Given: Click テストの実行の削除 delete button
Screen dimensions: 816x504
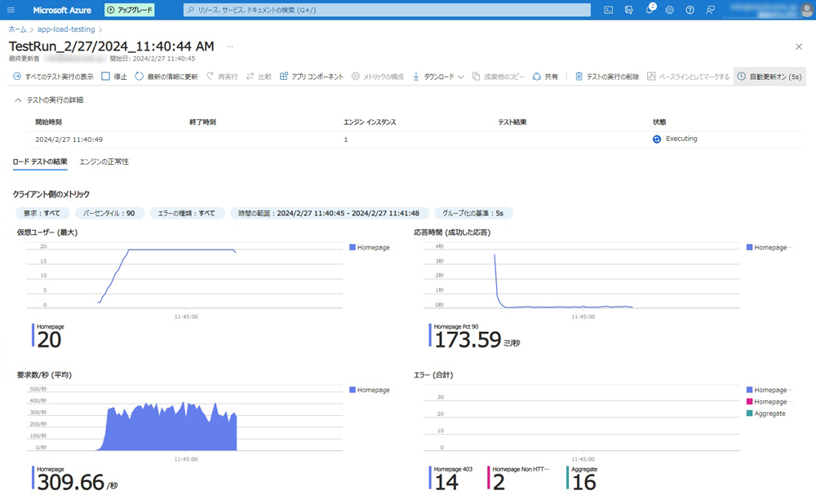Looking at the screenshot, I should [607, 77].
